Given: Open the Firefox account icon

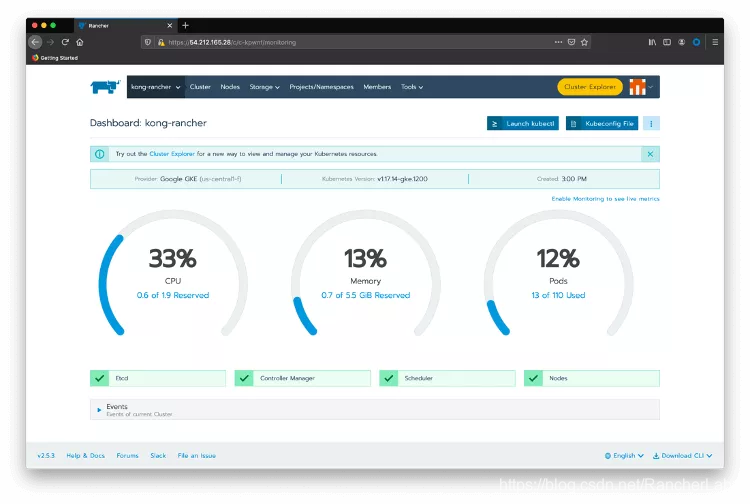Looking at the screenshot, I should [682, 42].
